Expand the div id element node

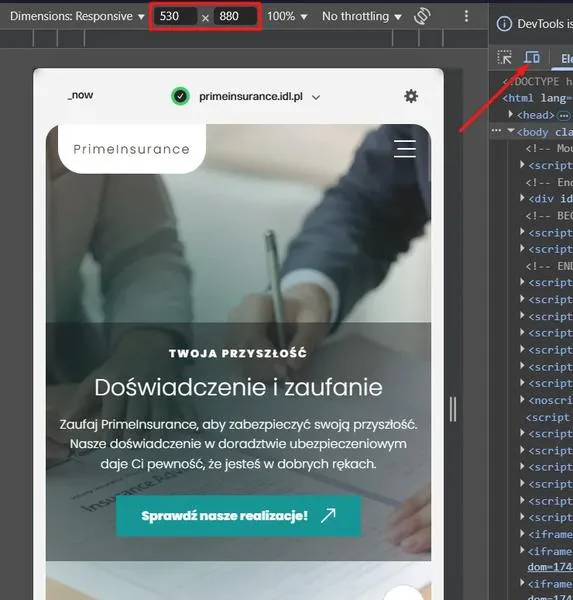tap(522, 198)
